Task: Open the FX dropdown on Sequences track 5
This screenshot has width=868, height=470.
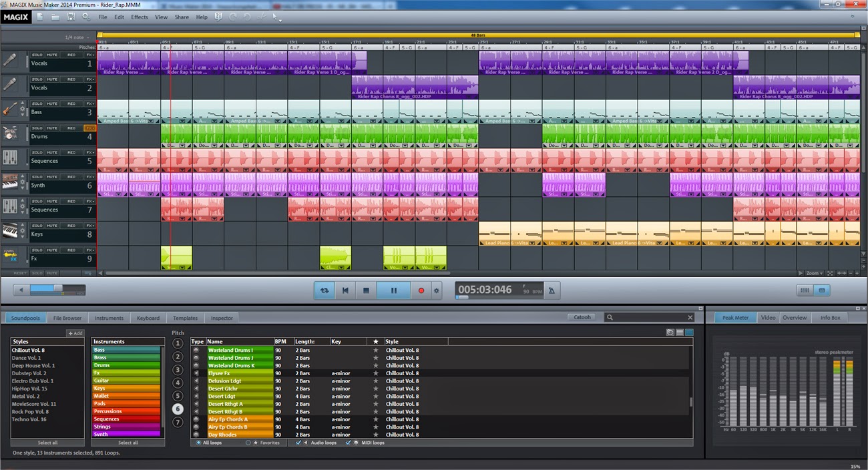Action: (89, 152)
